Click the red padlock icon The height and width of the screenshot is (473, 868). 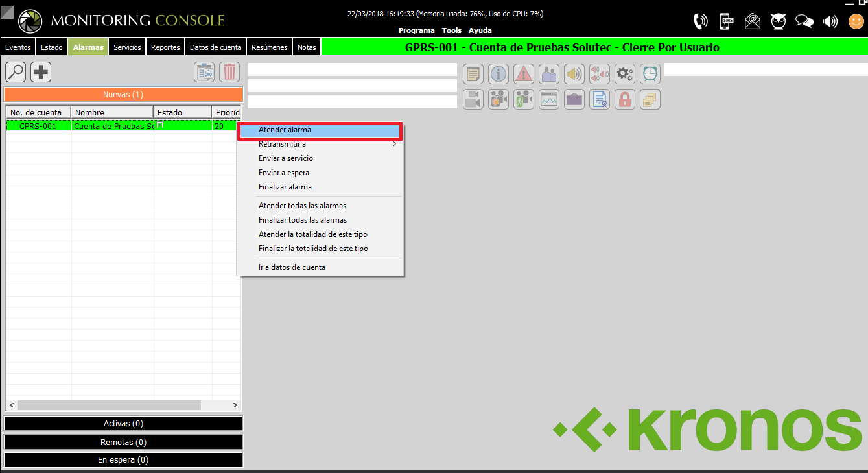click(625, 99)
